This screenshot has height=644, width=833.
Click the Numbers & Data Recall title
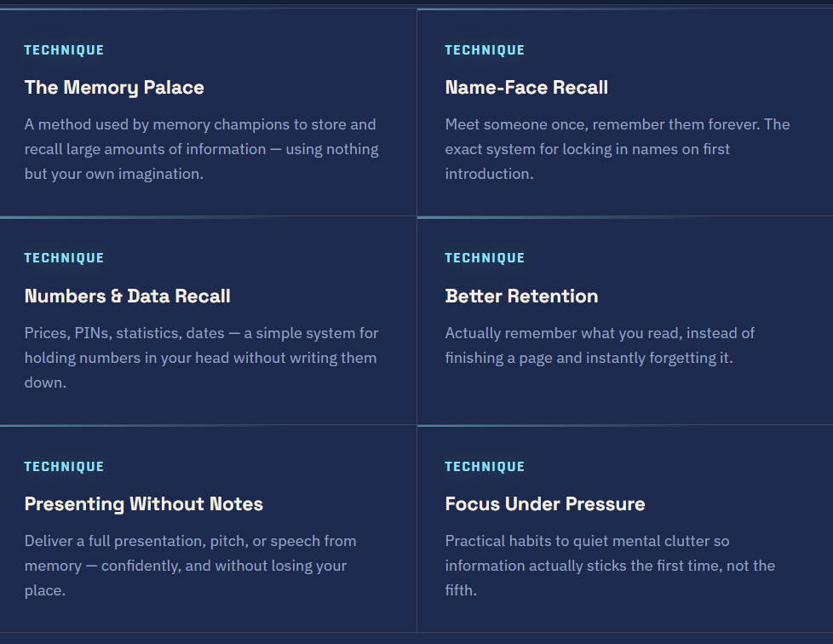(128, 296)
